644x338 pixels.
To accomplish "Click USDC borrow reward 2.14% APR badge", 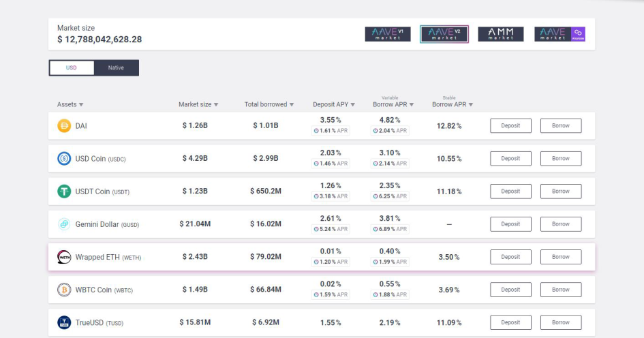I will (390, 164).
